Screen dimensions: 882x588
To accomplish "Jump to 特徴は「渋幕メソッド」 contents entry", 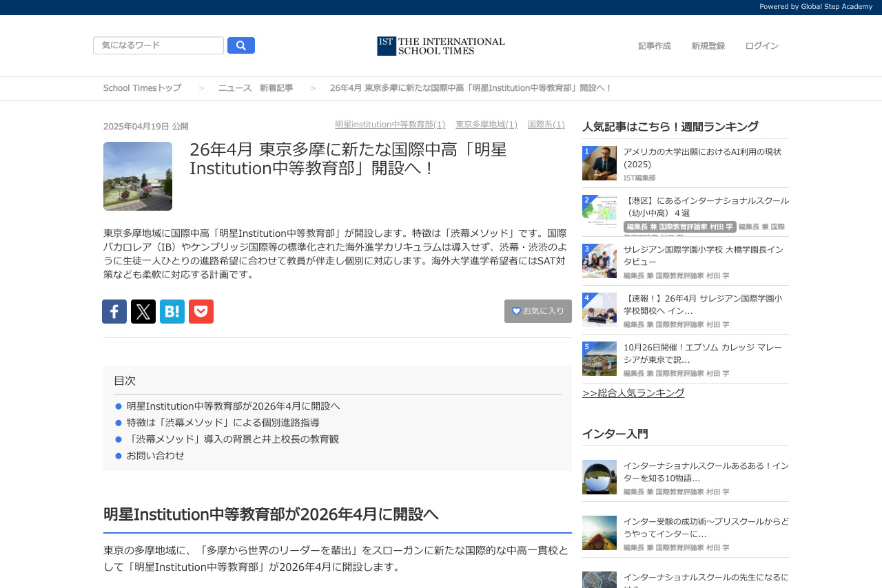I will click(223, 423).
